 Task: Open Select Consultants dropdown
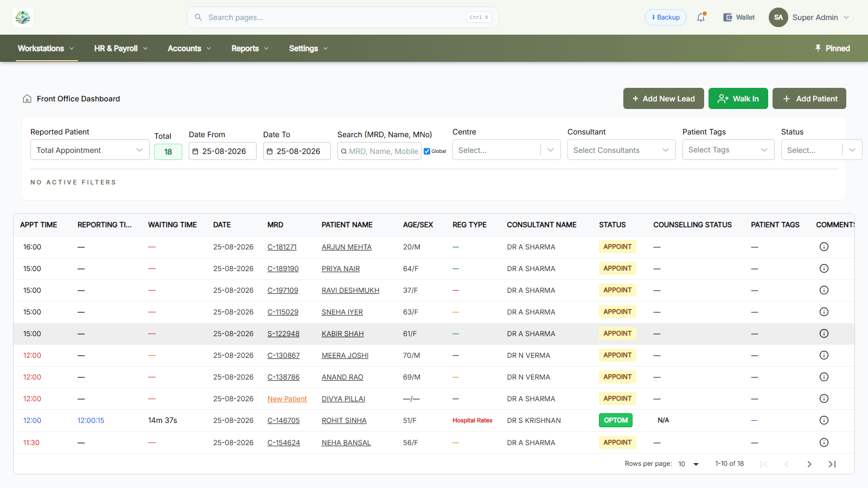click(x=622, y=150)
